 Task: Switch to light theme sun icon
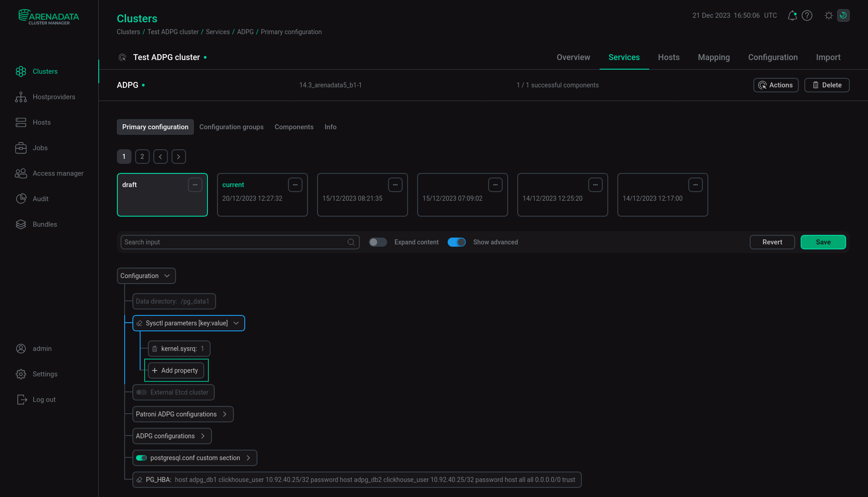click(x=829, y=15)
